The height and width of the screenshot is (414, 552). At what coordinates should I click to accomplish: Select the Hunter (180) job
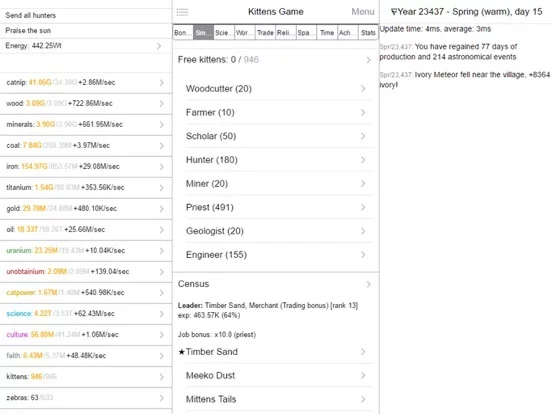click(279, 160)
